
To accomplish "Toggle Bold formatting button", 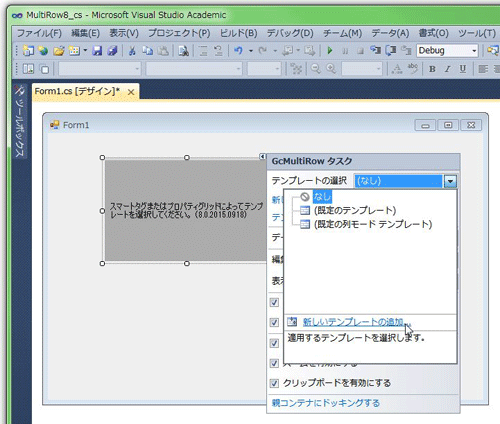I will coord(432,69).
